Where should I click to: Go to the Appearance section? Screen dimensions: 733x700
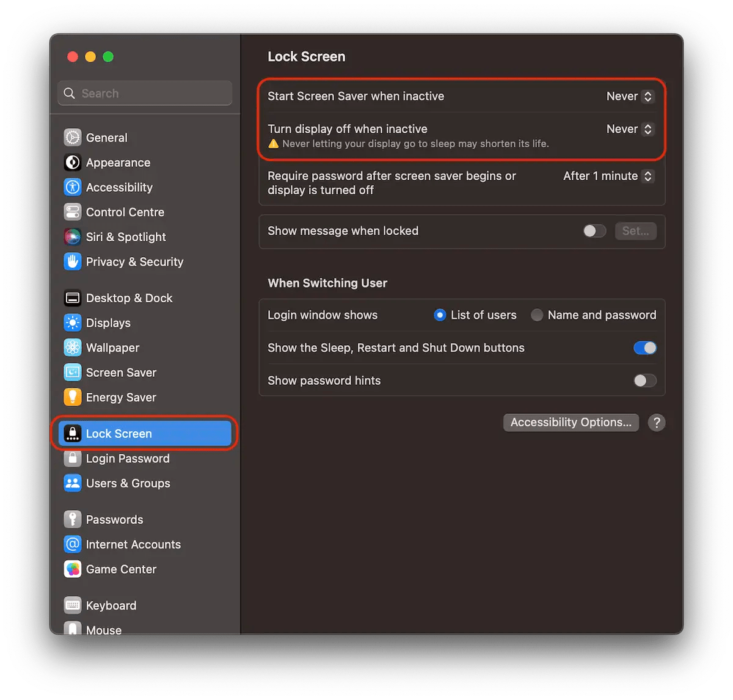(x=118, y=162)
